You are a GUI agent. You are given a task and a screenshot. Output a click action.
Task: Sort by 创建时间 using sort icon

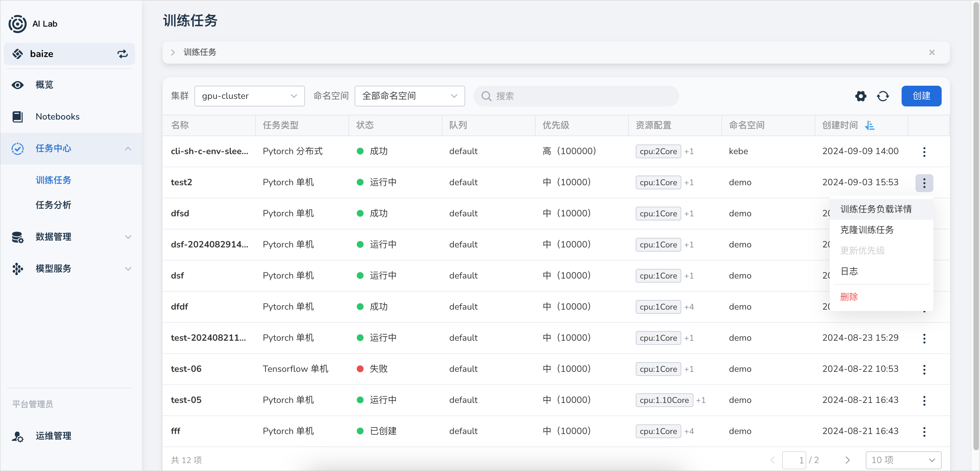pos(870,125)
